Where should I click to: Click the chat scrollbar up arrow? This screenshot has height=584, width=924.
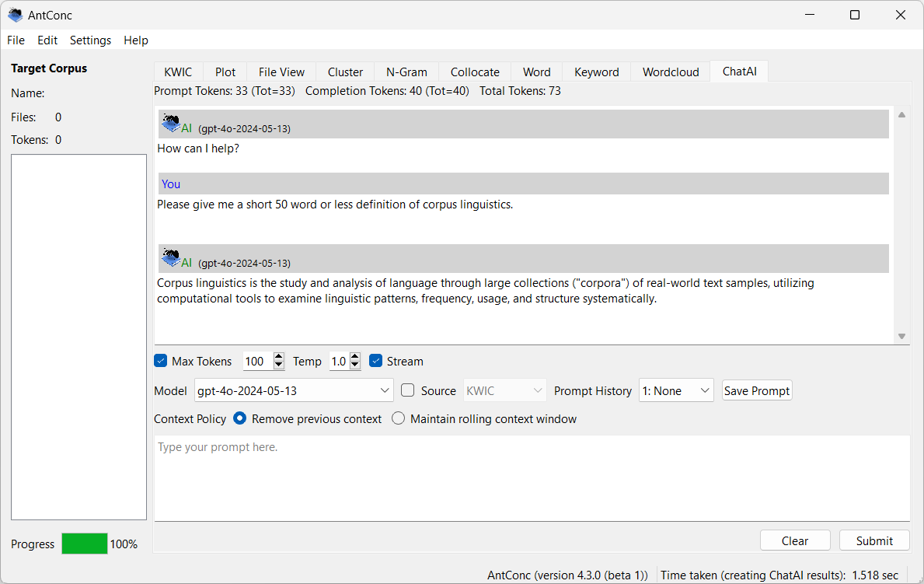click(x=901, y=114)
